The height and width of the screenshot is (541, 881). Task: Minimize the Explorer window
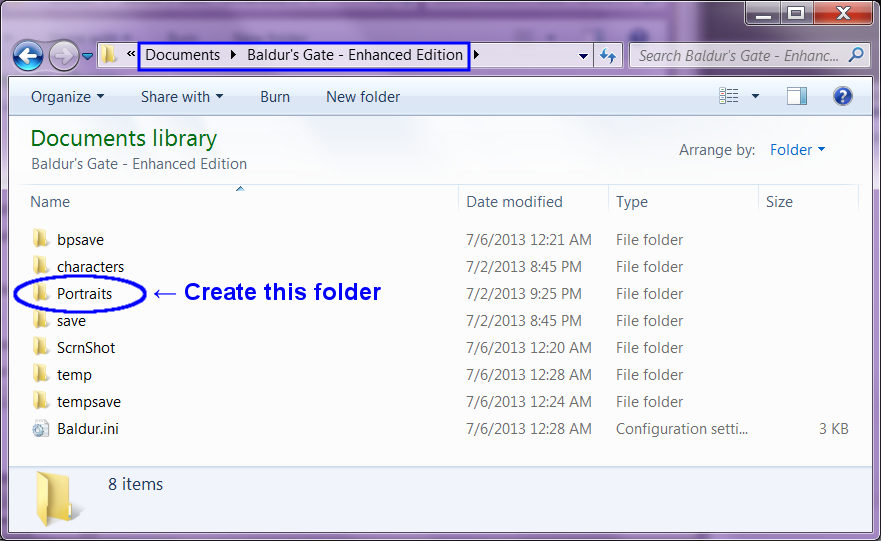tap(763, 13)
